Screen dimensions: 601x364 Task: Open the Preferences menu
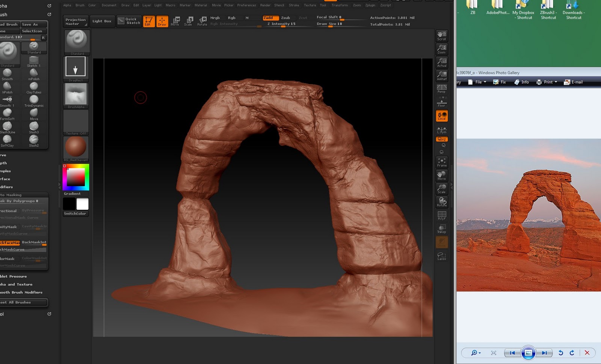coord(246,5)
